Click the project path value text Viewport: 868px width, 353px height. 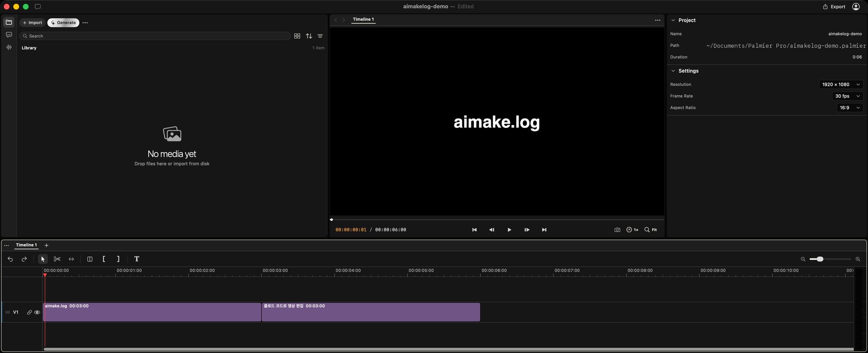[x=786, y=46]
